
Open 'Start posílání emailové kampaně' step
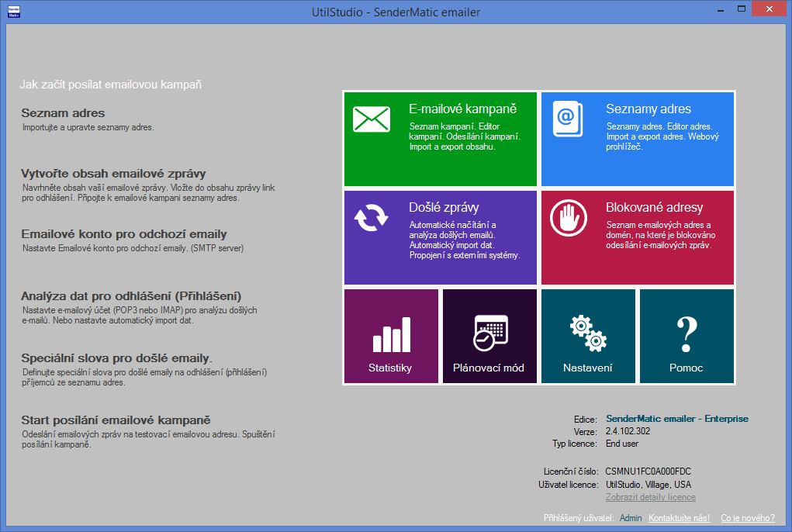116,420
